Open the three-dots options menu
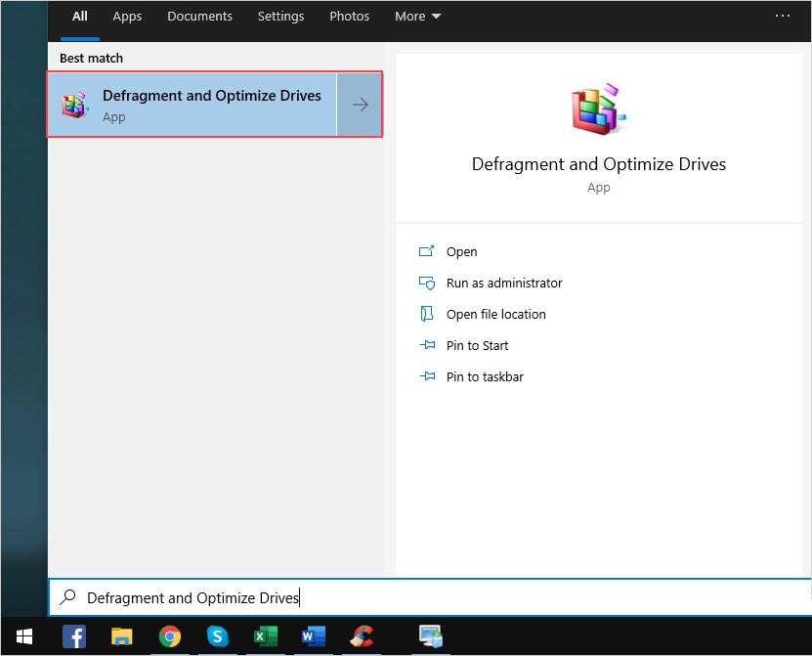Viewport: 812px width, 656px height. click(x=782, y=17)
